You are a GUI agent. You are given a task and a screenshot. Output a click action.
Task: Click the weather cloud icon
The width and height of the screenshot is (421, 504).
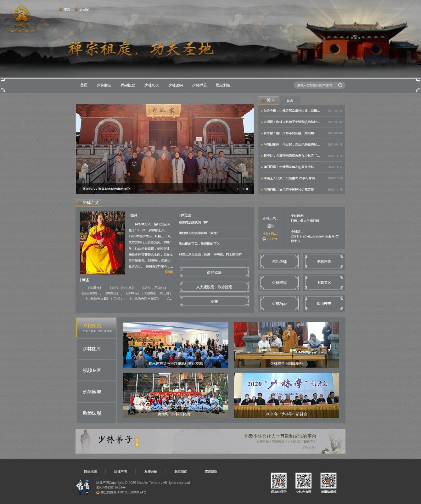[x=264, y=239]
